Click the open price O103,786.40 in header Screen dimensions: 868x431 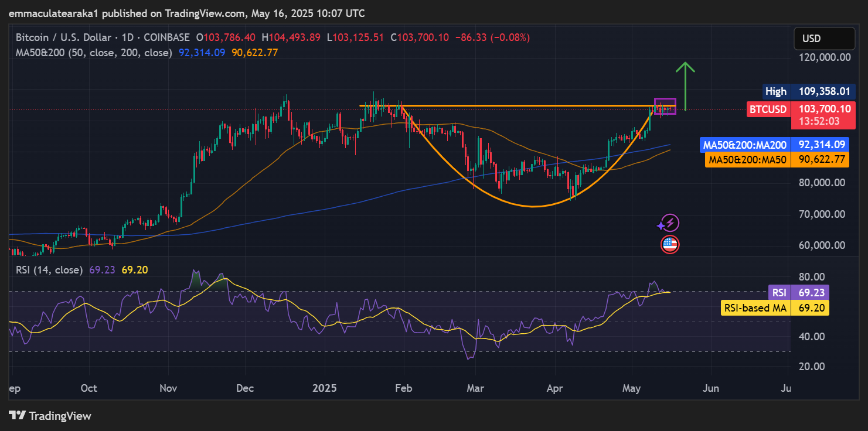coord(226,37)
